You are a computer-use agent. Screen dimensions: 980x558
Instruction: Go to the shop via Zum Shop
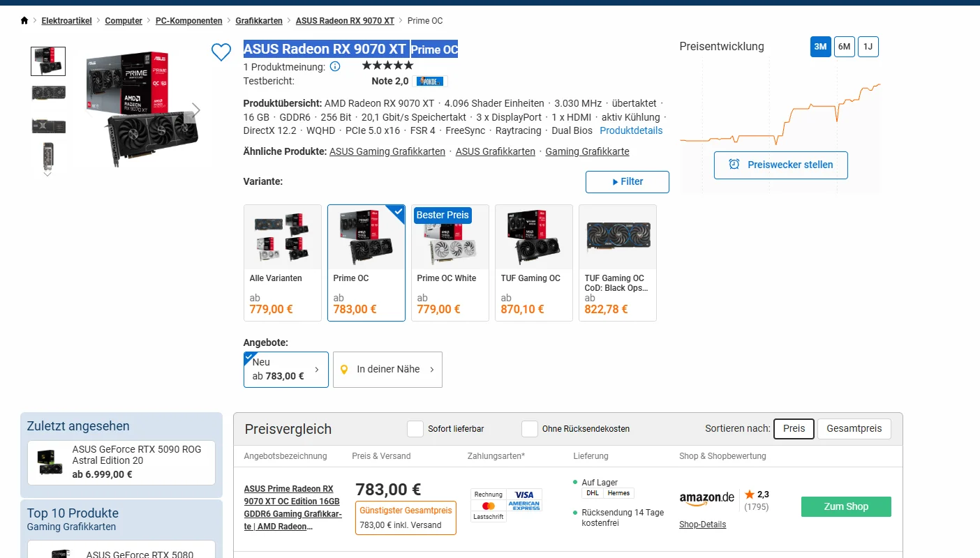846,506
